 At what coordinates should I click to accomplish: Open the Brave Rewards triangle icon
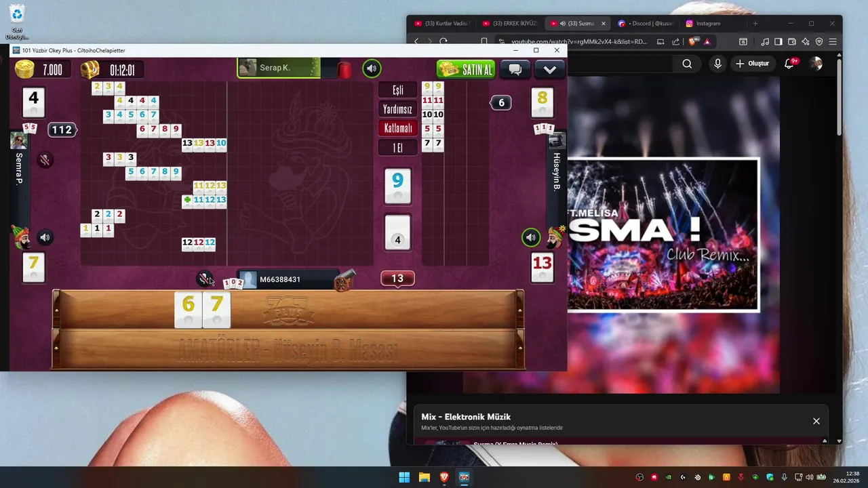tap(707, 41)
